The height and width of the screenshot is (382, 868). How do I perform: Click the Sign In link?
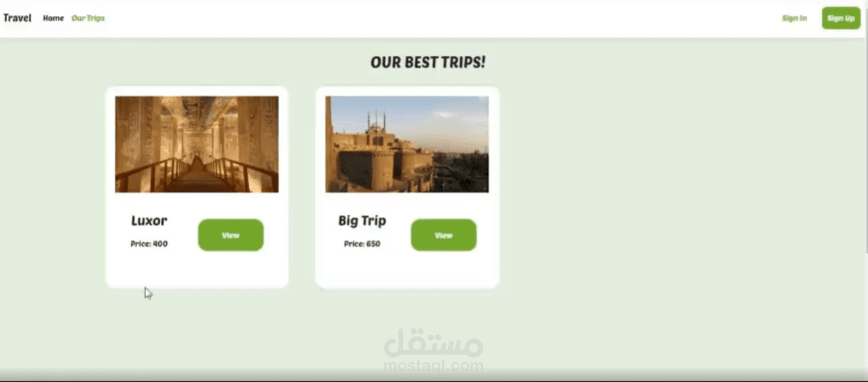coord(794,18)
